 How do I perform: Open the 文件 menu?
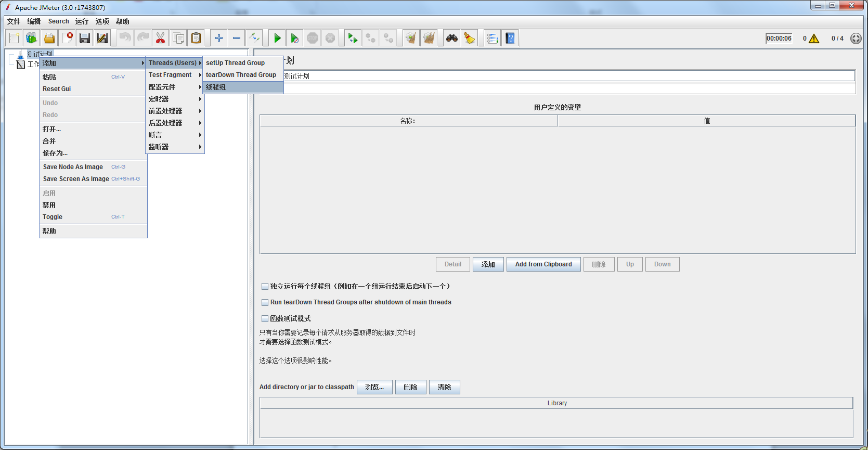(14, 21)
